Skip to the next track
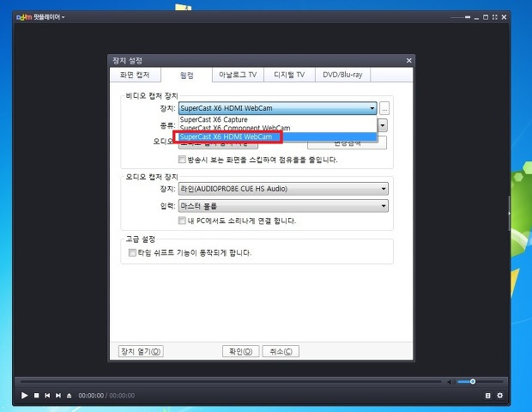Screen dimensions: 532x412 pos(58,396)
